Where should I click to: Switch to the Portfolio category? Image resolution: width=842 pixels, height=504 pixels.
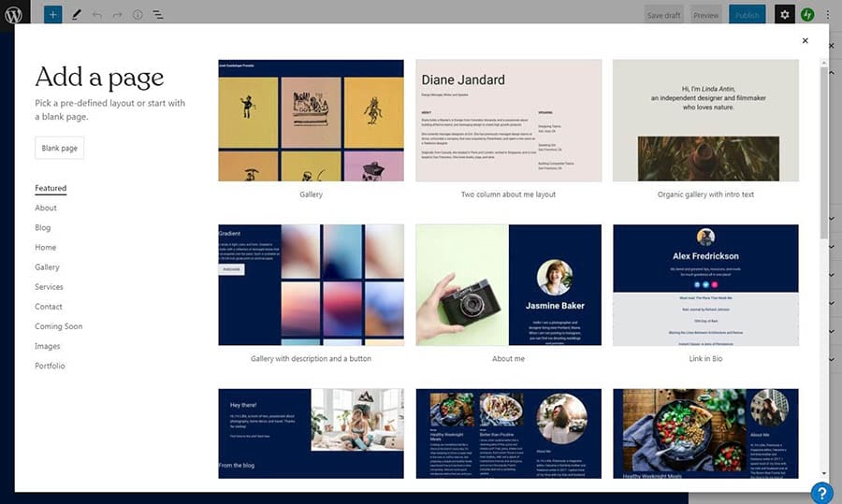click(x=51, y=366)
